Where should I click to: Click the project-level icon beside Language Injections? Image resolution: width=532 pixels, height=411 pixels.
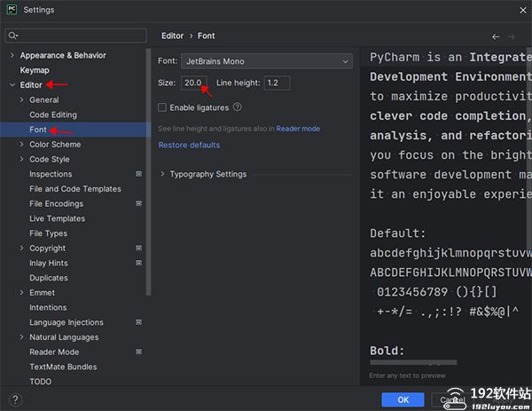coord(139,322)
